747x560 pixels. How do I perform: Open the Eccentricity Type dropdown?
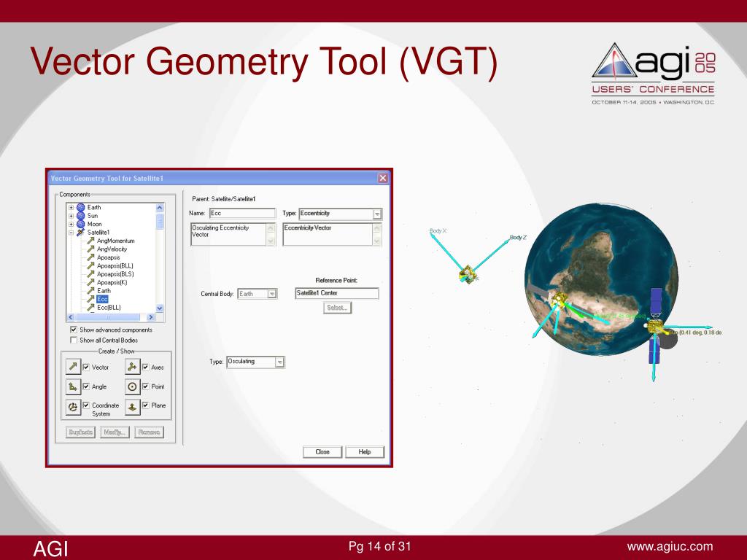(377, 214)
